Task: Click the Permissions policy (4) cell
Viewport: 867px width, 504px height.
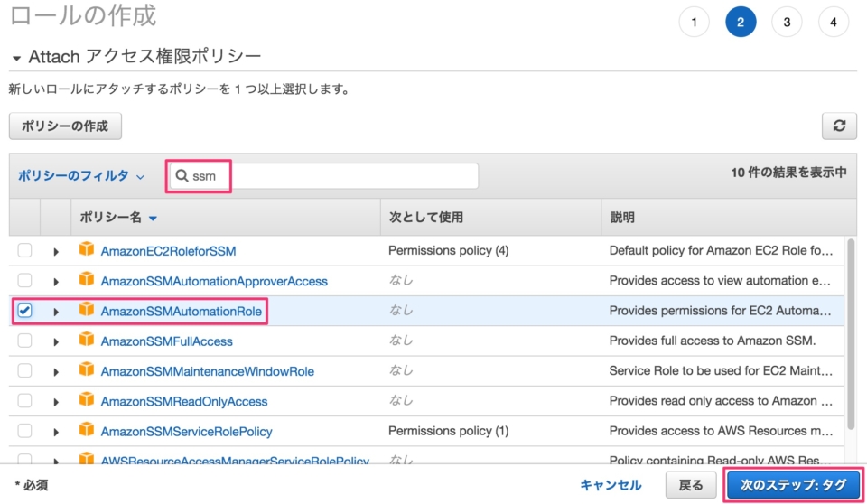Action: click(449, 250)
